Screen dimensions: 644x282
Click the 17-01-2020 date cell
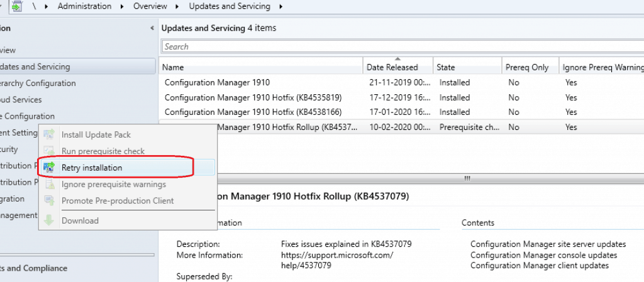point(400,112)
